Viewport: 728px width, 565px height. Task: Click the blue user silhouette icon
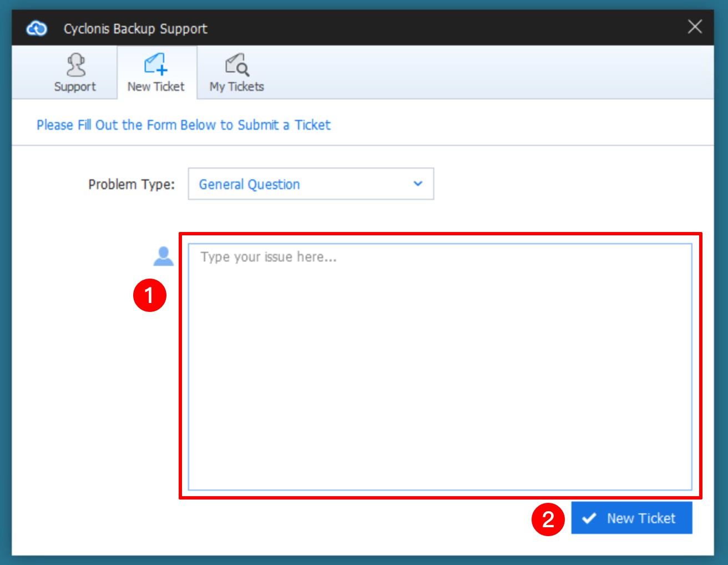click(164, 256)
